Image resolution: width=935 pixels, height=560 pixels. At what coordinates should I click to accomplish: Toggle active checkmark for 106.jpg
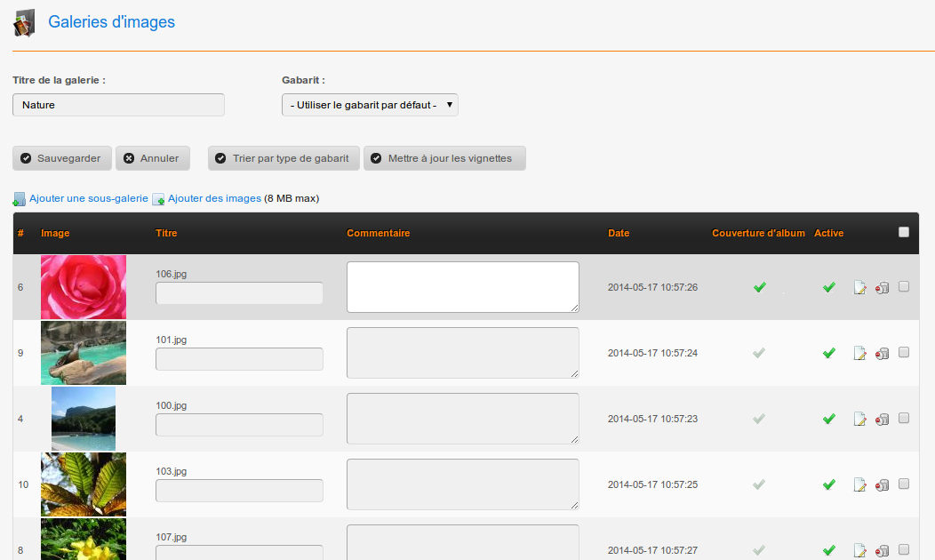click(828, 287)
